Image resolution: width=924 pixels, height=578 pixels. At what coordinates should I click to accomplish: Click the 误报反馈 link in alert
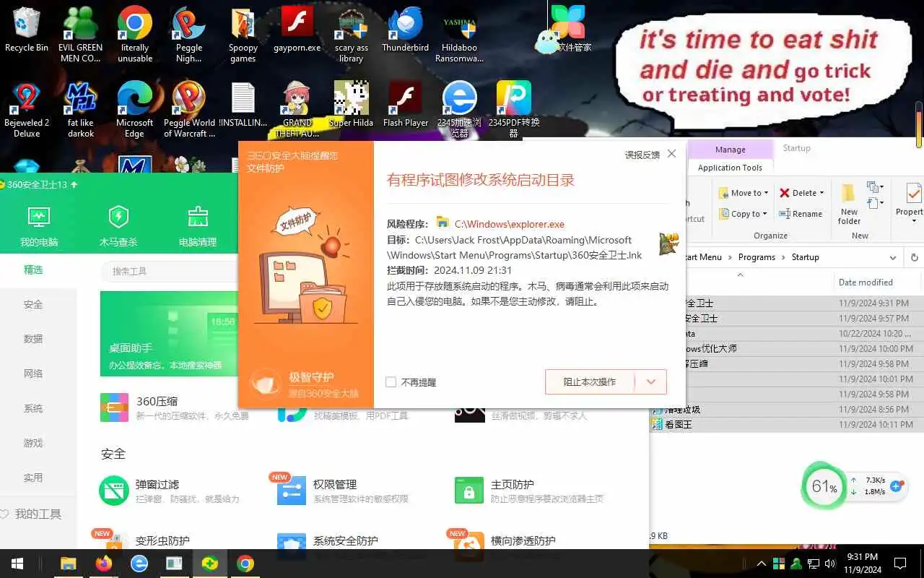tap(642, 155)
